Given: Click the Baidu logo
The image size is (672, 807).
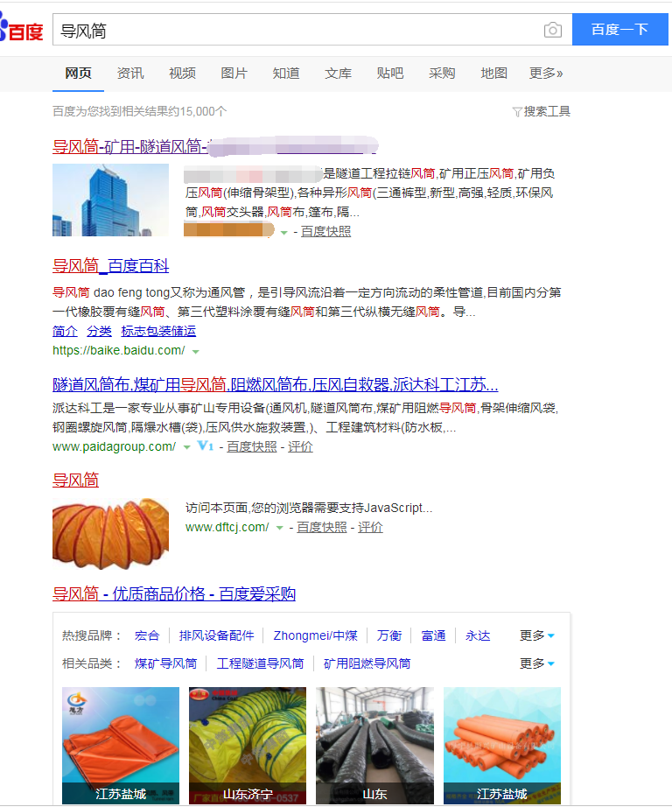Looking at the screenshot, I should click(x=21, y=29).
